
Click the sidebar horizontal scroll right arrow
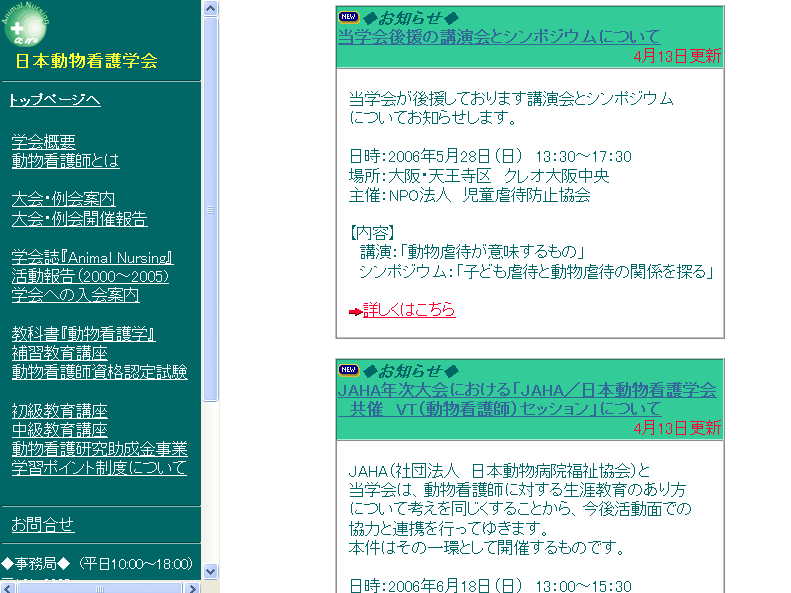pos(192,588)
